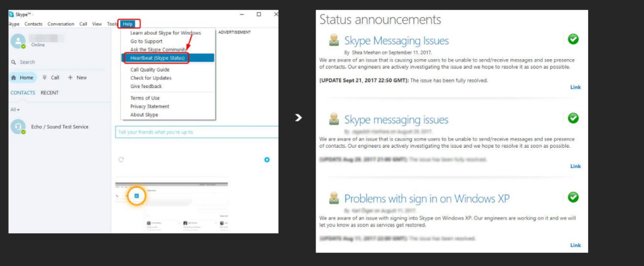
Task: Click green checkmark for Windows XP issue
Action: [x=573, y=197]
